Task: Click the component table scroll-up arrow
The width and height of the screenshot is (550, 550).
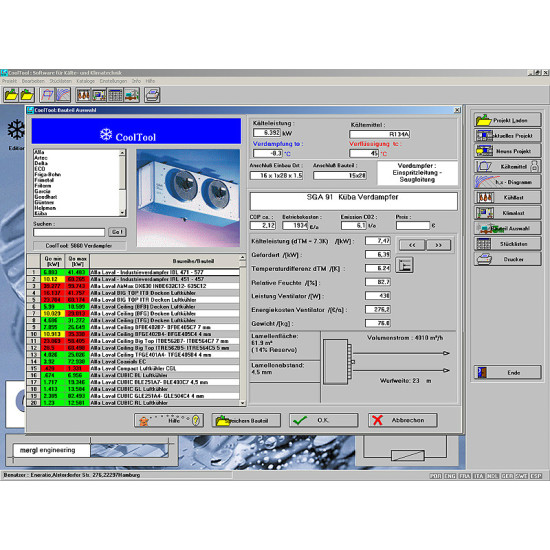Action: (x=242, y=257)
